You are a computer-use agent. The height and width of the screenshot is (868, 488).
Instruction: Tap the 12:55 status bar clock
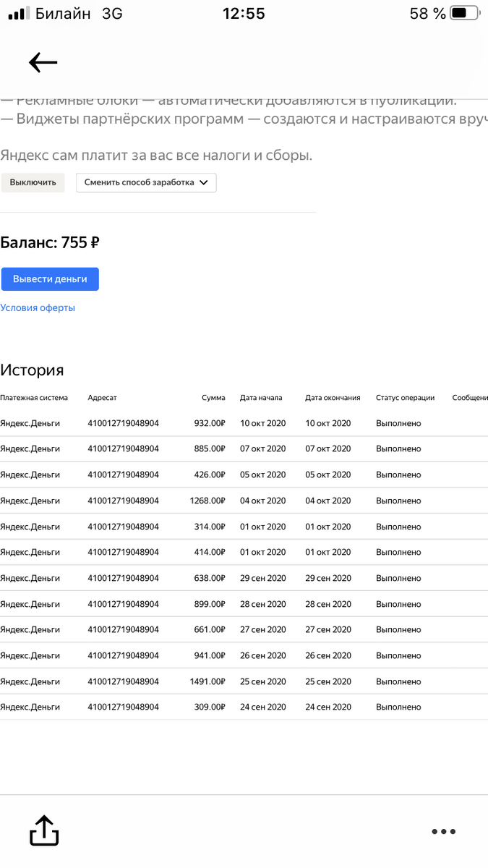(x=244, y=13)
